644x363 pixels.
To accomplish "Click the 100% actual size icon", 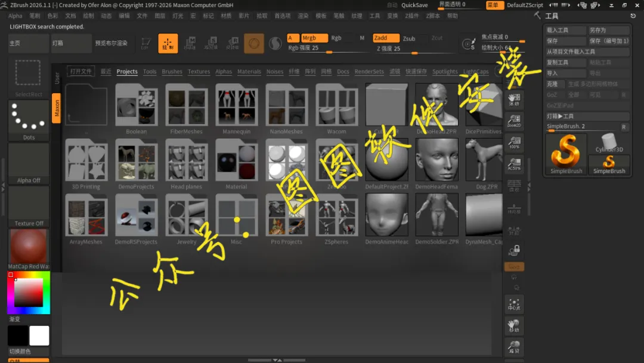I will pos(514,143).
